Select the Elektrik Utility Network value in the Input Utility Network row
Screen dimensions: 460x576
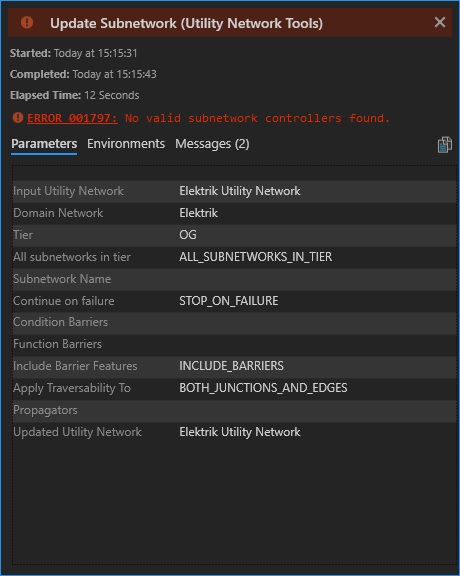(x=240, y=191)
